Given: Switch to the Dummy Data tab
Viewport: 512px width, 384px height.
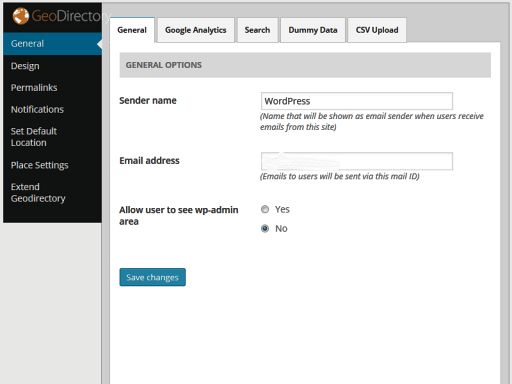Looking at the screenshot, I should pyautogui.click(x=313, y=30).
